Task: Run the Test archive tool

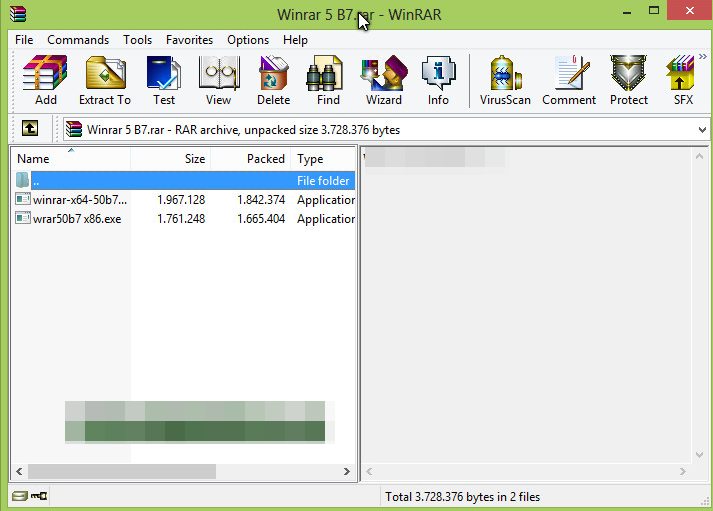Action: pyautogui.click(x=164, y=80)
